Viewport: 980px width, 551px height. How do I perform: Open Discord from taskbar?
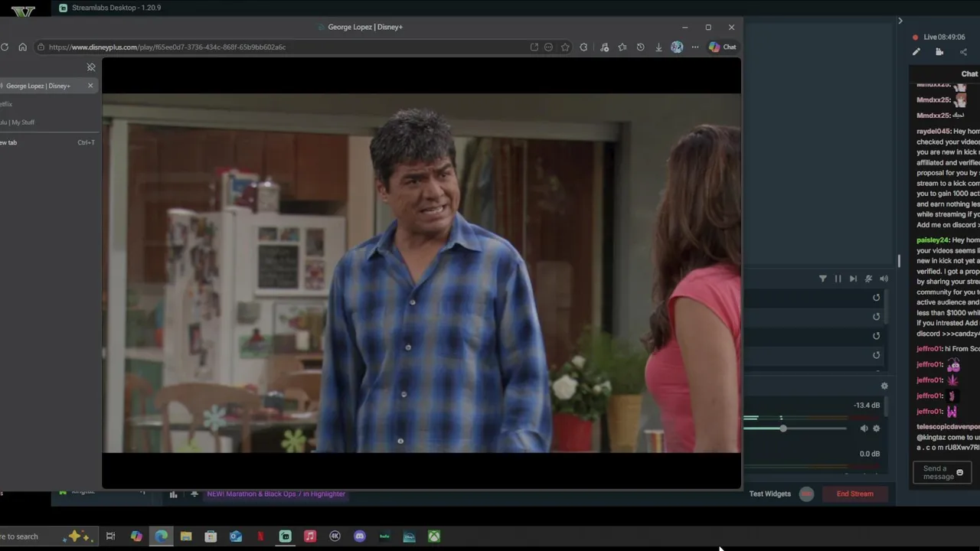click(360, 536)
